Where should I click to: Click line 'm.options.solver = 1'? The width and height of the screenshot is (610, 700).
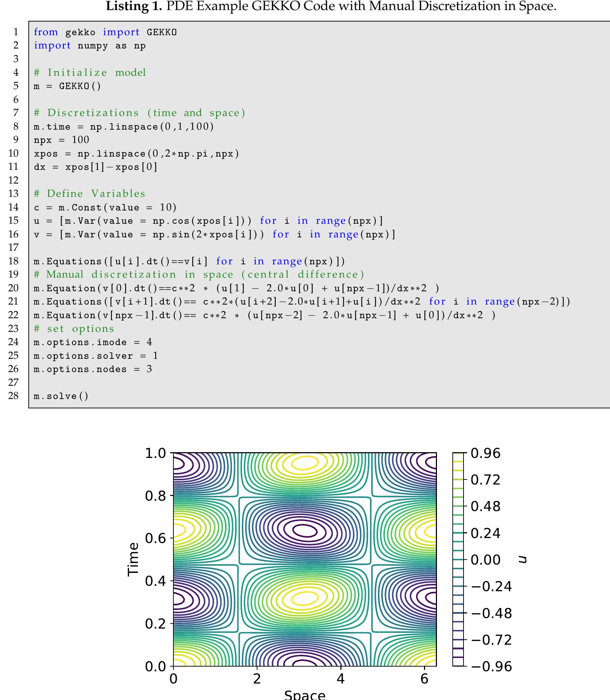[96, 356]
